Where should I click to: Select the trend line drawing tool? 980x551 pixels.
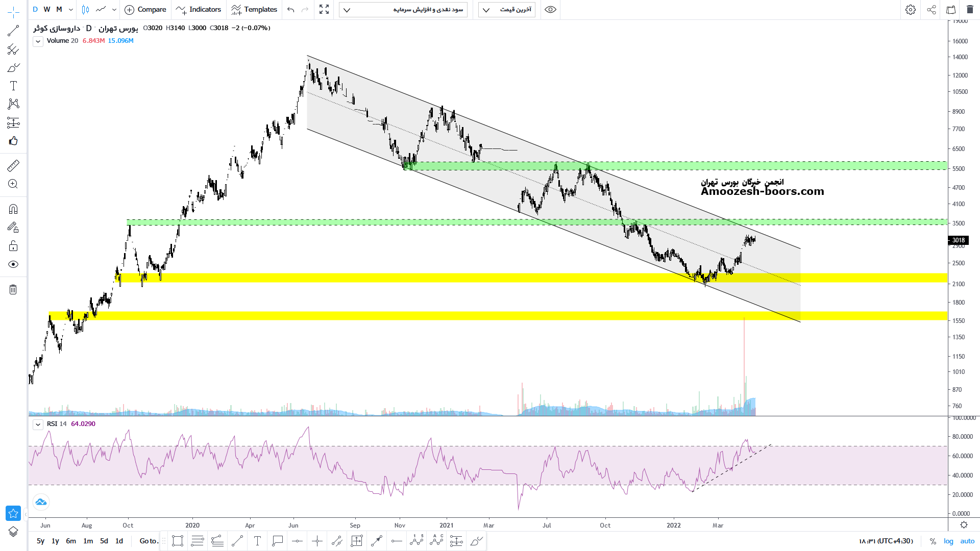[13, 31]
